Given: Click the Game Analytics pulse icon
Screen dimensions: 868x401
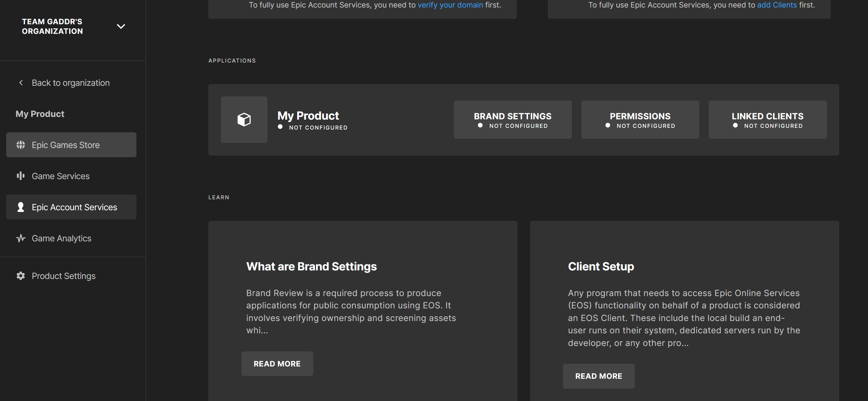Looking at the screenshot, I should pos(21,238).
